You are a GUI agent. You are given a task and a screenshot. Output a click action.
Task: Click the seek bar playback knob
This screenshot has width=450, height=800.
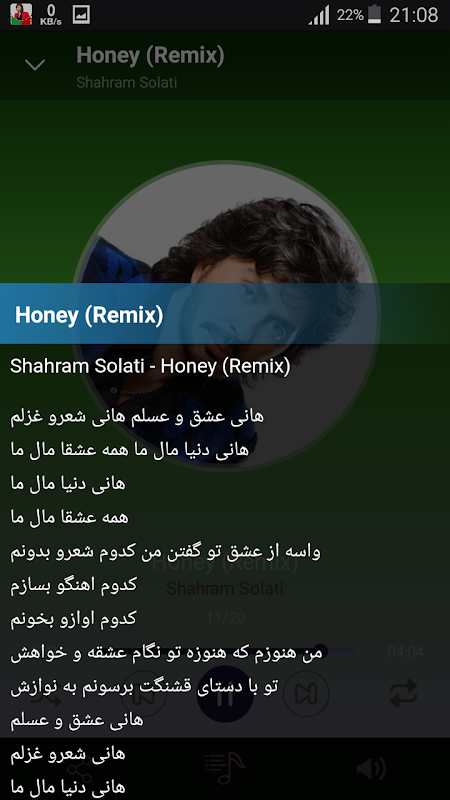point(320,651)
